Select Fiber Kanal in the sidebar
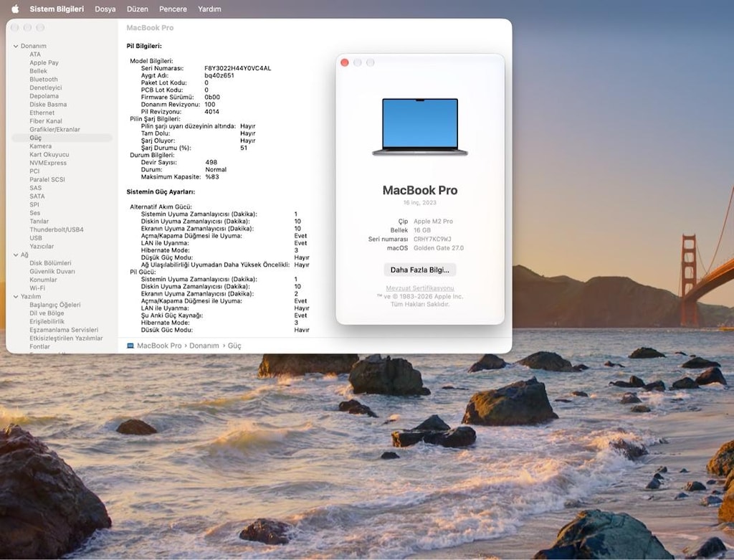The height and width of the screenshot is (560, 734). click(46, 121)
